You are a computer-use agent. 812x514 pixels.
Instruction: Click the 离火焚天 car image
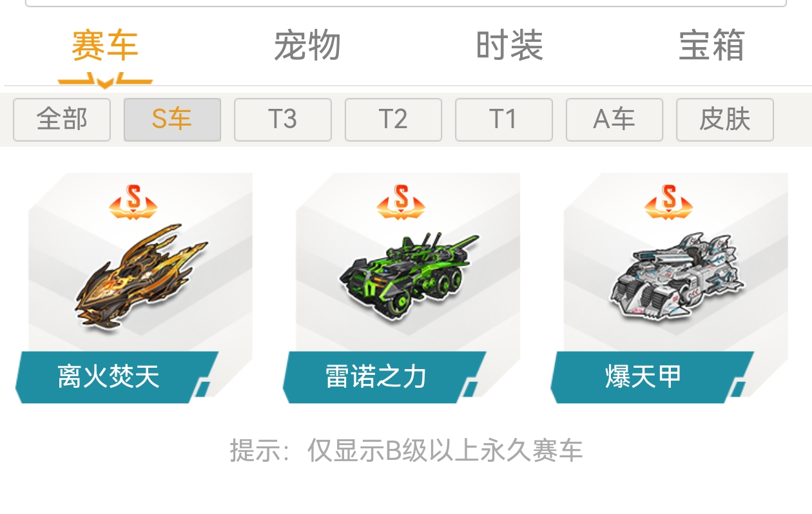coord(140,277)
